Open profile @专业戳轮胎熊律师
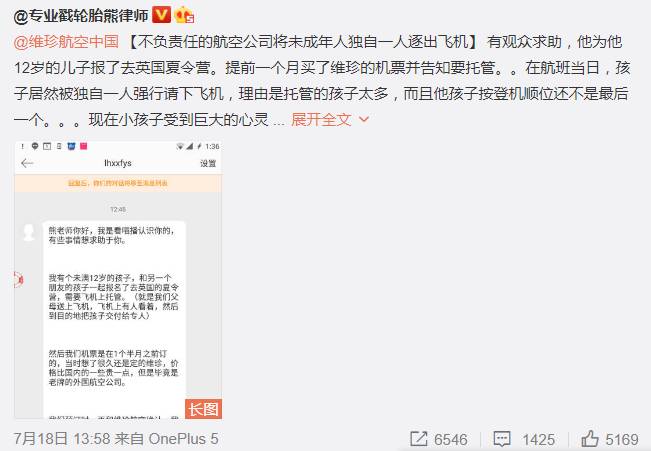 pyautogui.click(x=81, y=16)
